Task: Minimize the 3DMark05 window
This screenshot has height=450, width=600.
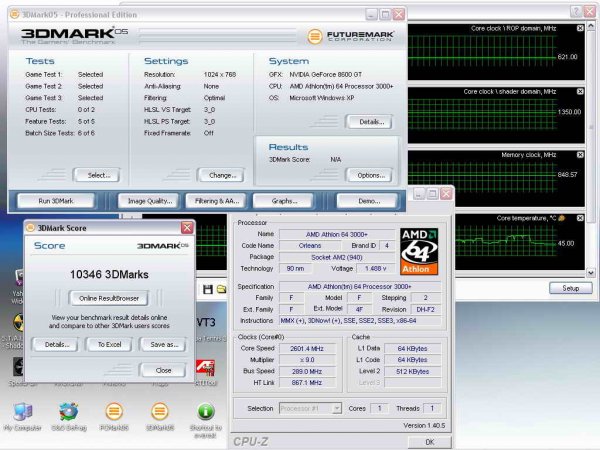Action: click(371, 15)
